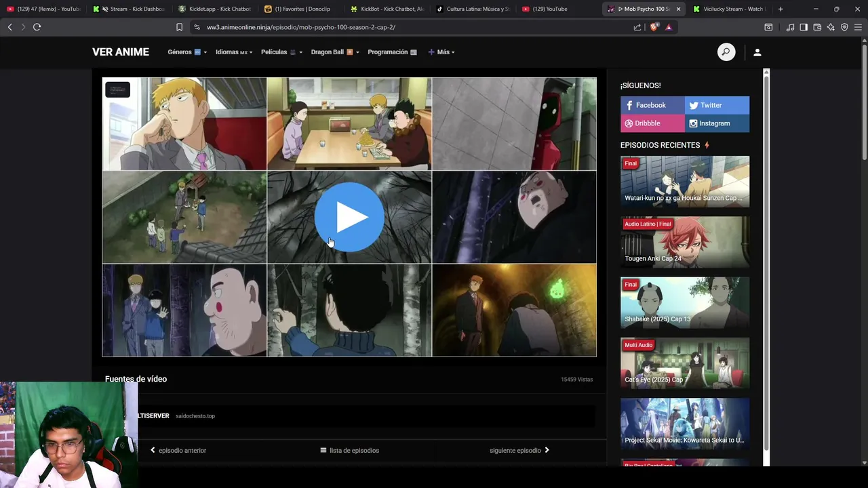Image resolution: width=868 pixels, height=488 pixels.
Task: View site information icon beside URL
Action: [197, 27]
